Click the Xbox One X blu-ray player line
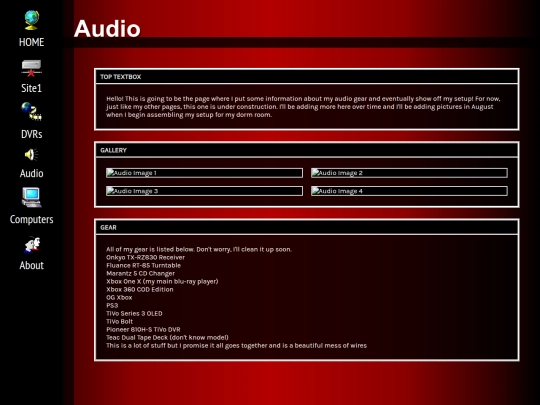Viewport: 540px width, 405px height. [x=162, y=281]
